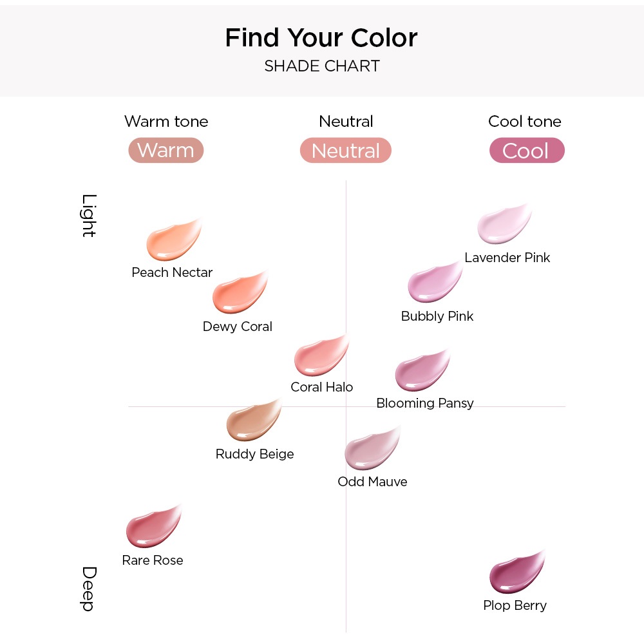Click the 'Light' axis label
The width and height of the screenshot is (644, 644).
pos(89,216)
